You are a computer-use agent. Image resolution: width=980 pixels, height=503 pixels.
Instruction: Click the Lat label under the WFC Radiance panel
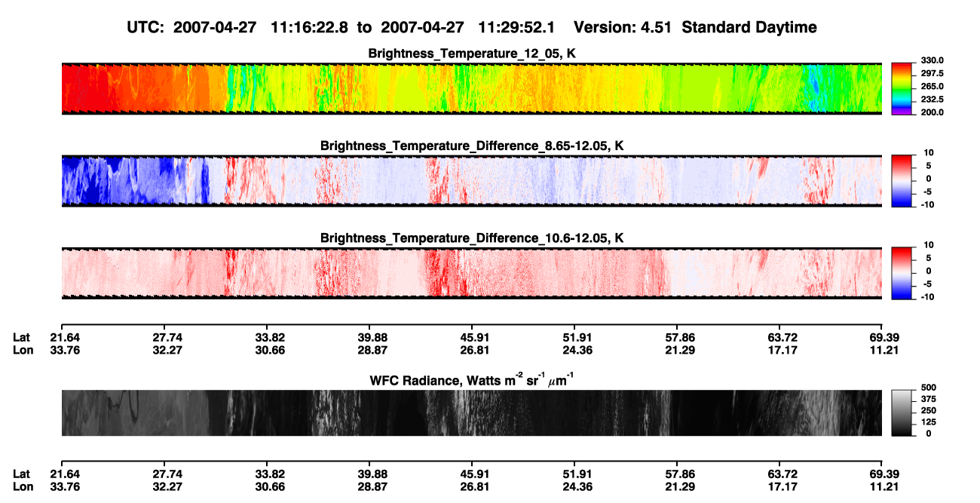pos(21,474)
